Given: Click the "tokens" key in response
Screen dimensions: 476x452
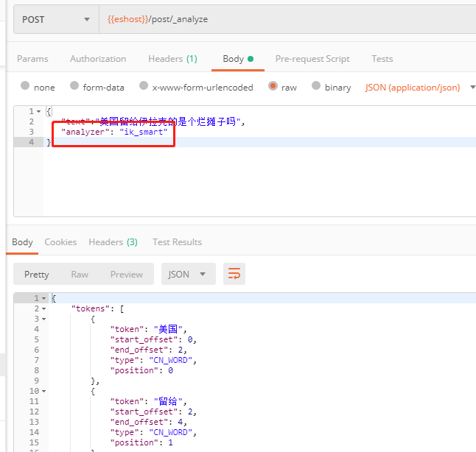Looking at the screenshot, I should pyautogui.click(x=90, y=308).
